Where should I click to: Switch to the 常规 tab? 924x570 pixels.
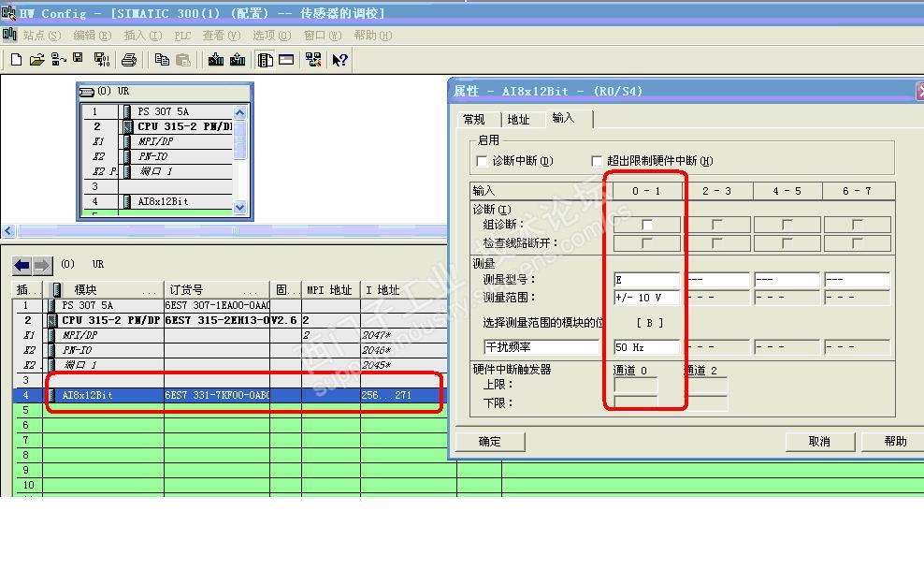click(474, 120)
